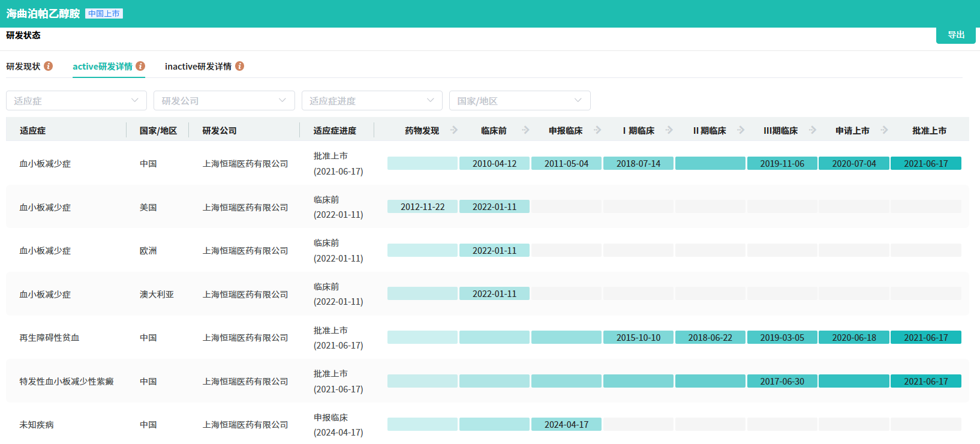Expand the 国家/地区 filter dropdown

tap(519, 101)
